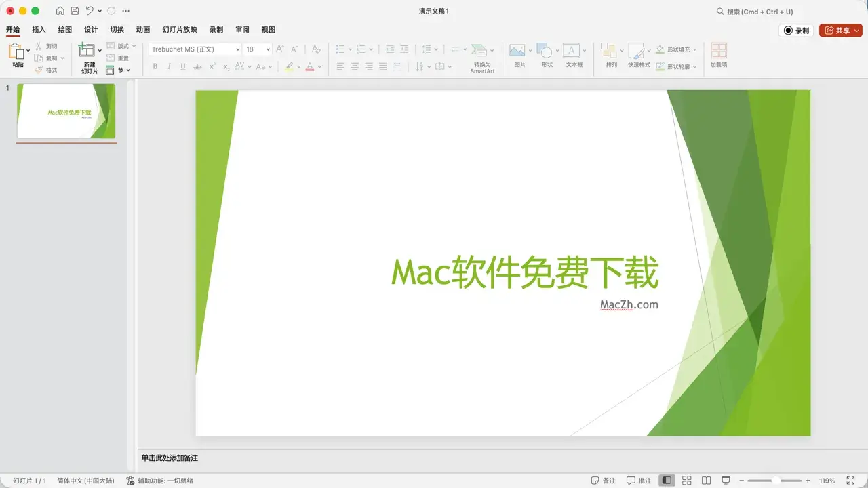The width and height of the screenshot is (868, 488).
Task: Insert a picture with the 图片 icon
Action: [x=517, y=51]
